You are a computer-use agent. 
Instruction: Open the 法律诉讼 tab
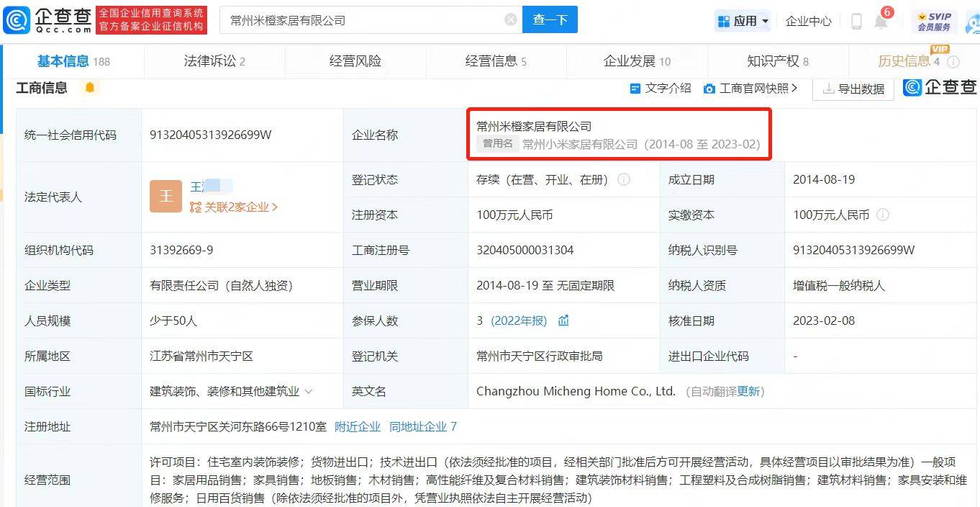(x=214, y=61)
